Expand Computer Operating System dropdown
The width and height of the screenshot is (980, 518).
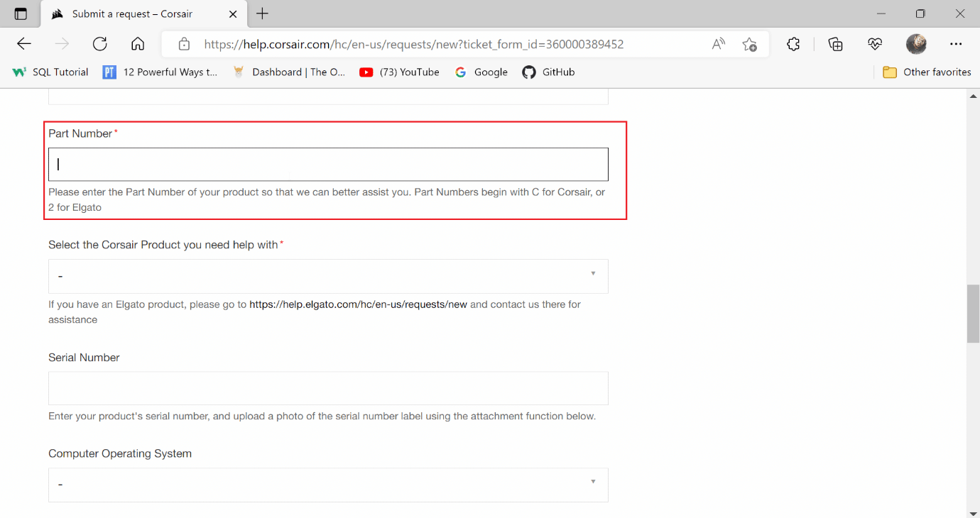coord(328,485)
